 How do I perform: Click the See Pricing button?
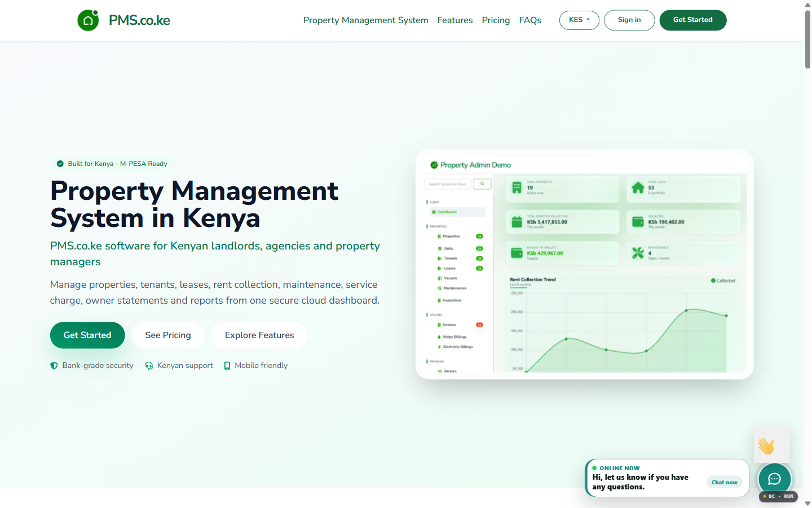point(168,335)
